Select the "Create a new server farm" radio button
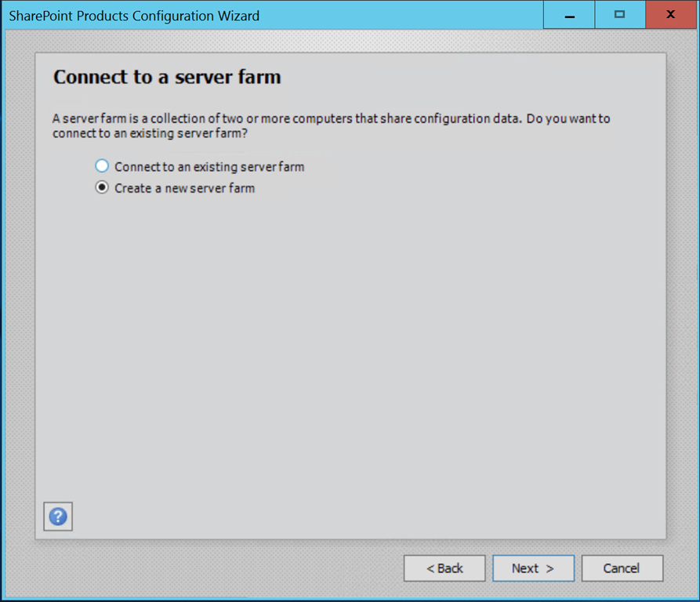This screenshot has width=700, height=602. pos(102,187)
